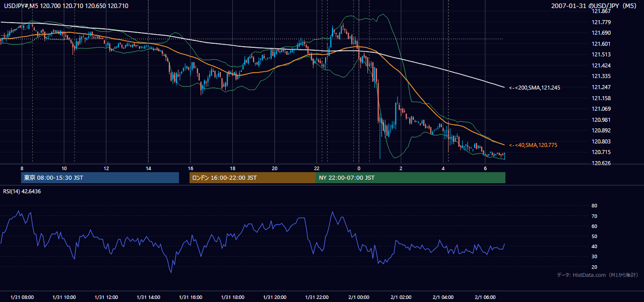Click the HistData.com data source text
The height and width of the screenshot is (302, 644).
pos(598,275)
